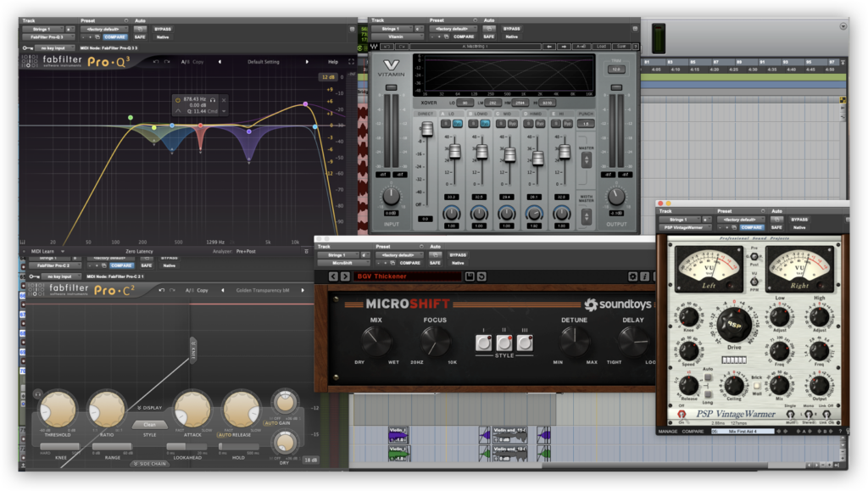The width and height of the screenshot is (868, 491).
Task: Toggle BYPASS in the Vitamin window
Action: click(x=511, y=29)
